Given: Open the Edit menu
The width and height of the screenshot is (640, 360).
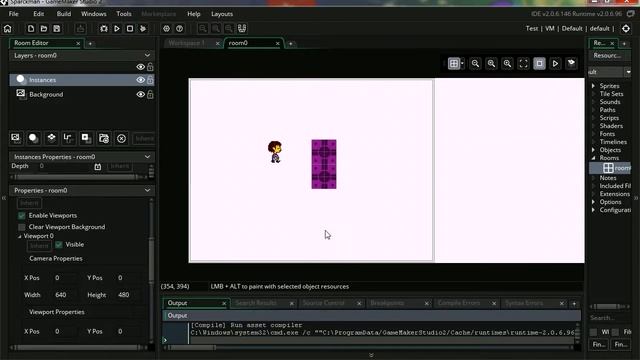Looking at the screenshot, I should pos(38,14).
